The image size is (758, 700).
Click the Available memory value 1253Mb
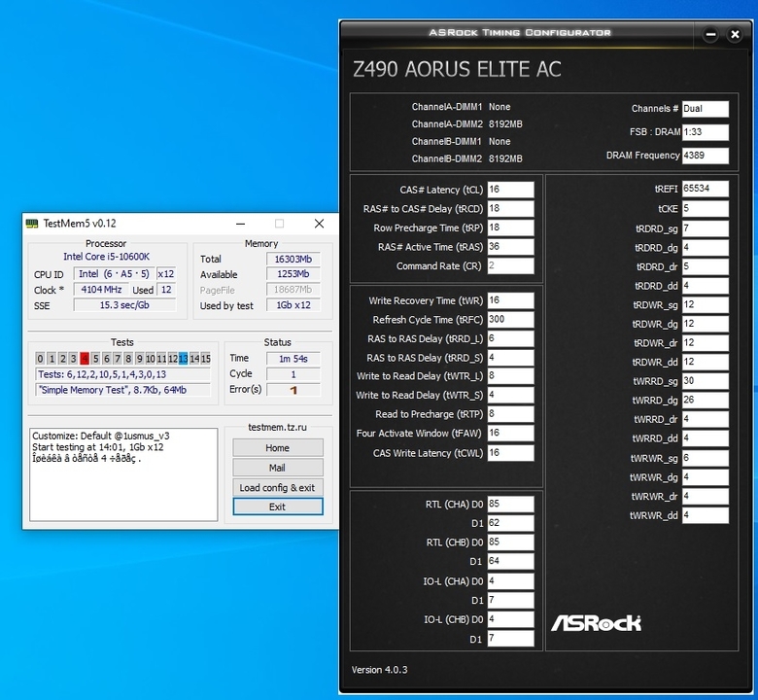click(x=293, y=274)
